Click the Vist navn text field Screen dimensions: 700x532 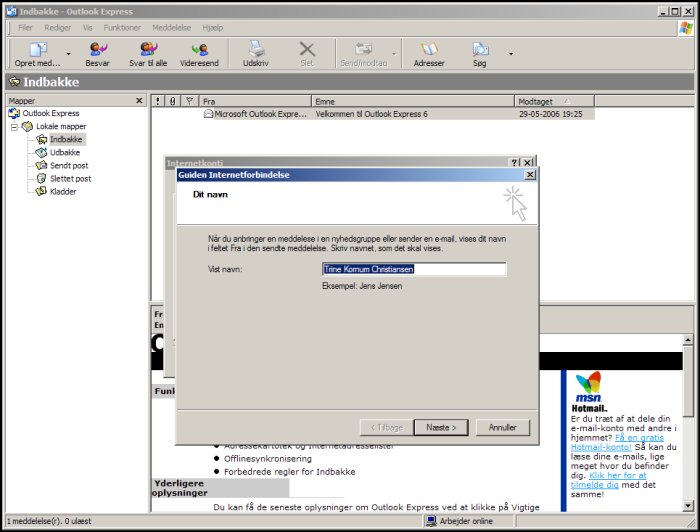click(413, 269)
